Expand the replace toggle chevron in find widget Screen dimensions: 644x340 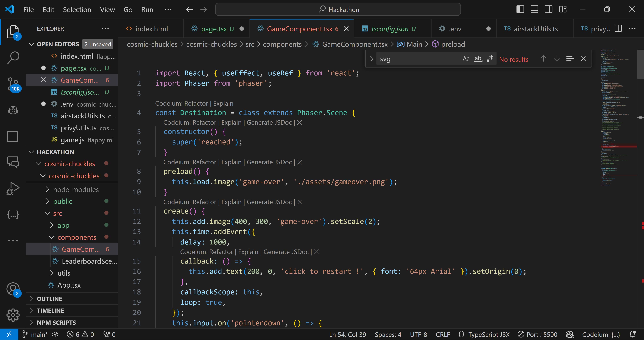pyautogui.click(x=371, y=59)
